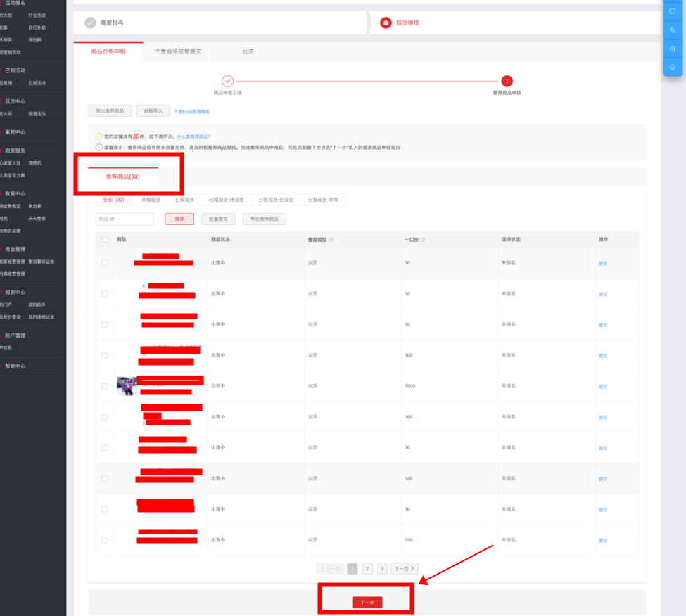The height and width of the screenshot is (616, 686).
Task: Expand 账户管理 section in sidebar
Action: coord(15,335)
